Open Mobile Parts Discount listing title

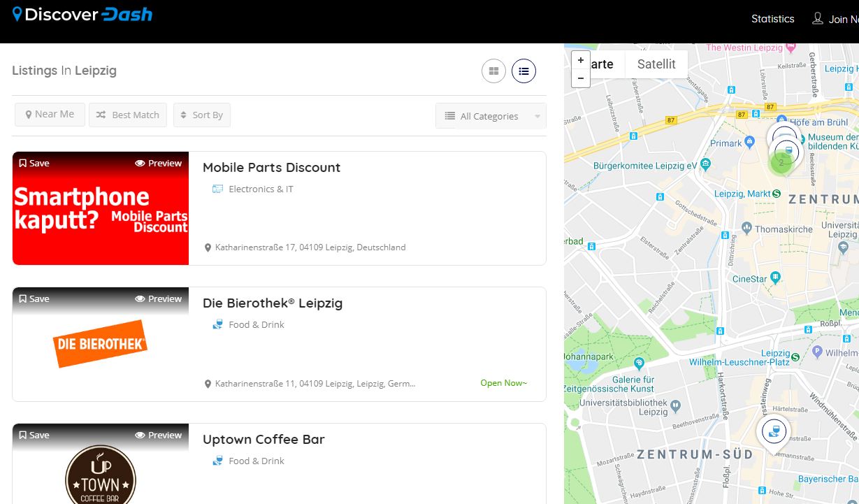coord(271,167)
